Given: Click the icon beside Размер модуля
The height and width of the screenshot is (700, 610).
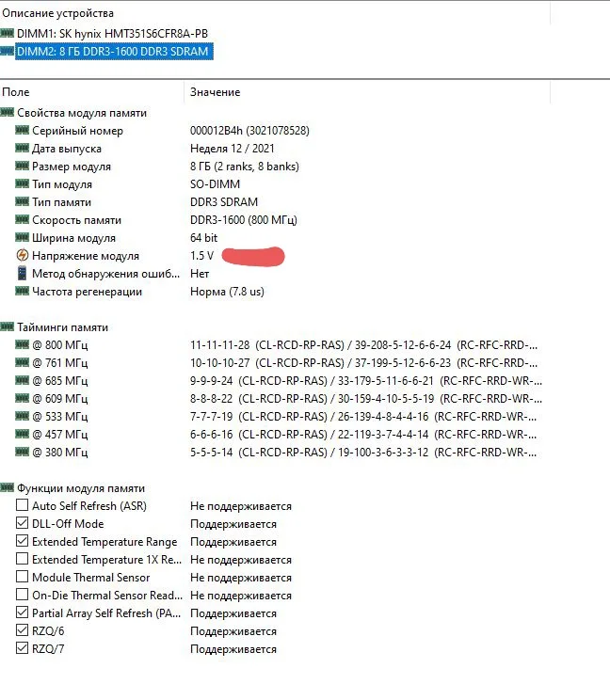Looking at the screenshot, I should click(22, 167).
